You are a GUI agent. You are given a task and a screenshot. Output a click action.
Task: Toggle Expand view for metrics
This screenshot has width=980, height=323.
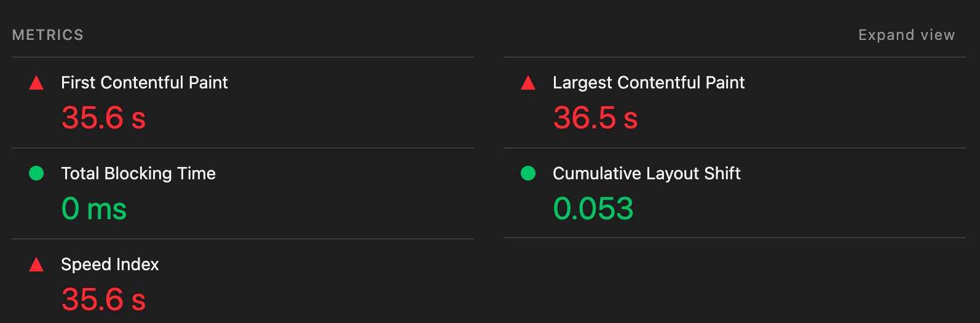coord(906,35)
